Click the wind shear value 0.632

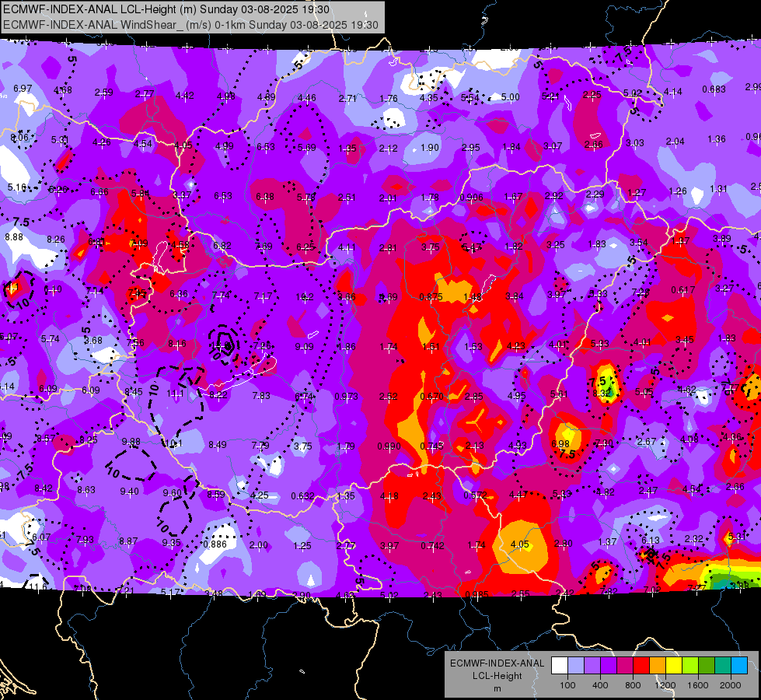coord(303,496)
